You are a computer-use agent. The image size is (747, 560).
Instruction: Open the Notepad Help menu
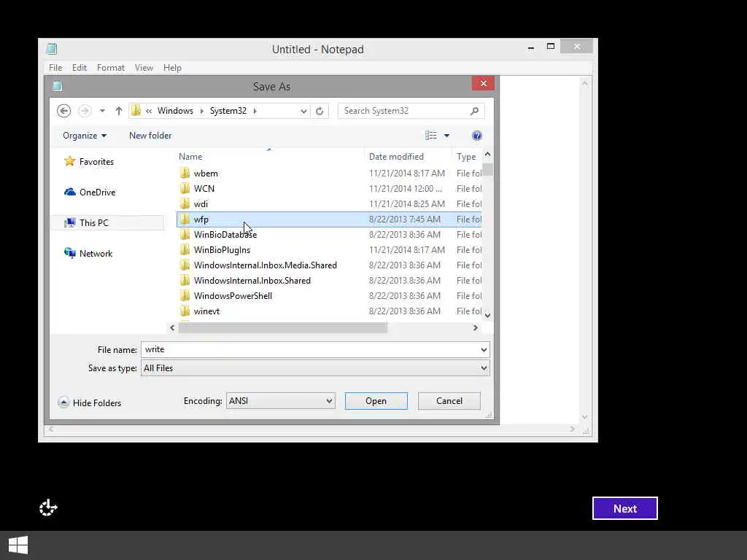point(172,68)
